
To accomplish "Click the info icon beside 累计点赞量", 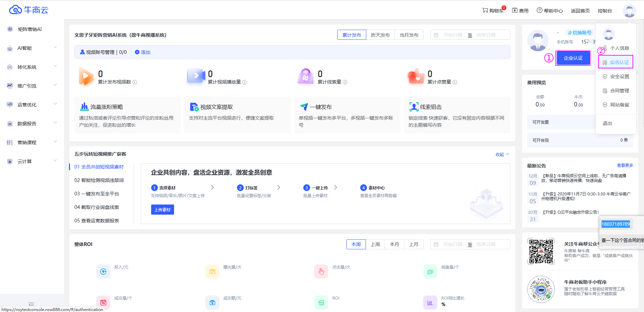I will coord(455,82).
